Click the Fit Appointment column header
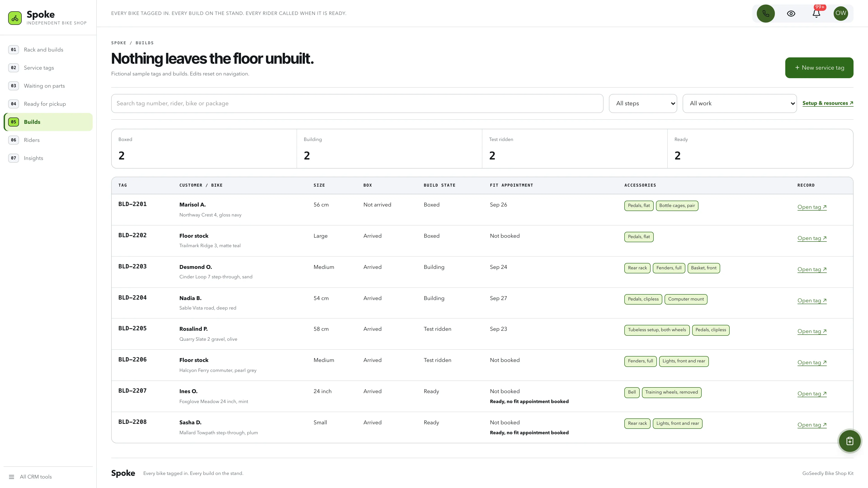 [x=511, y=185]
